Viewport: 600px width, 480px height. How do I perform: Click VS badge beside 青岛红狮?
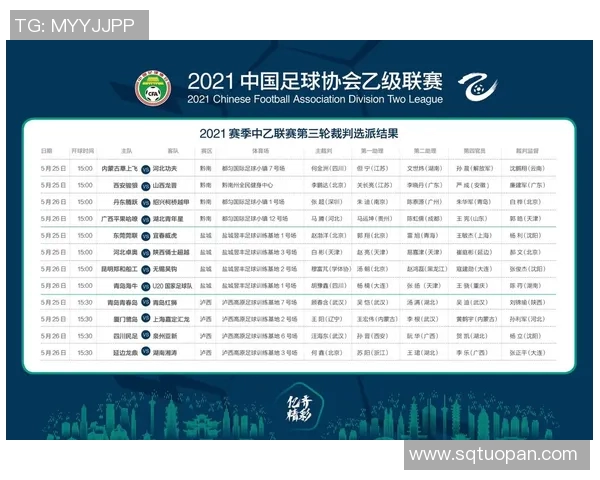[145, 302]
